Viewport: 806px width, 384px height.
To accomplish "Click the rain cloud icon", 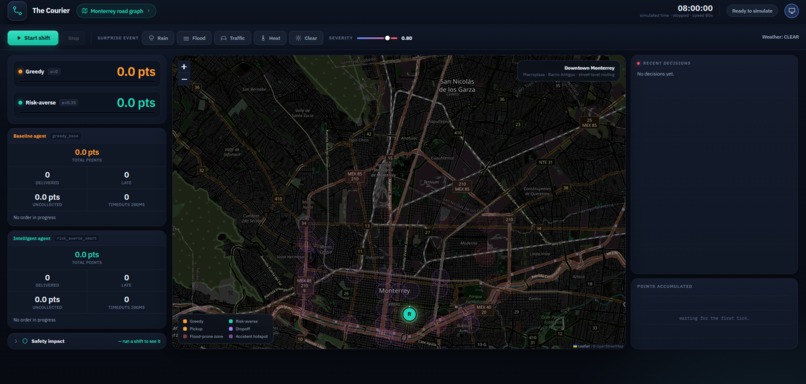I will [x=151, y=38].
